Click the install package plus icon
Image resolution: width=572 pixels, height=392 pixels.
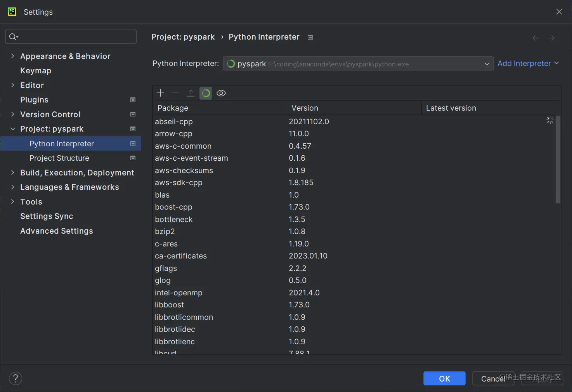tap(160, 93)
